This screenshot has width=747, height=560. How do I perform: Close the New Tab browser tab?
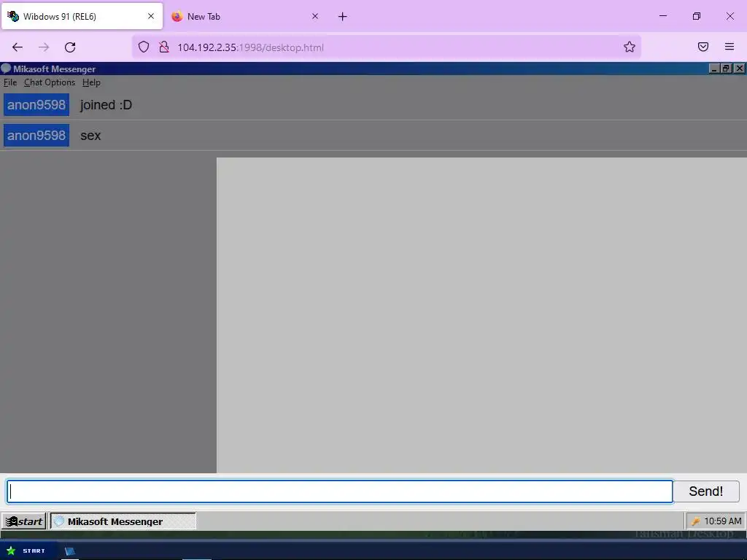tap(315, 16)
